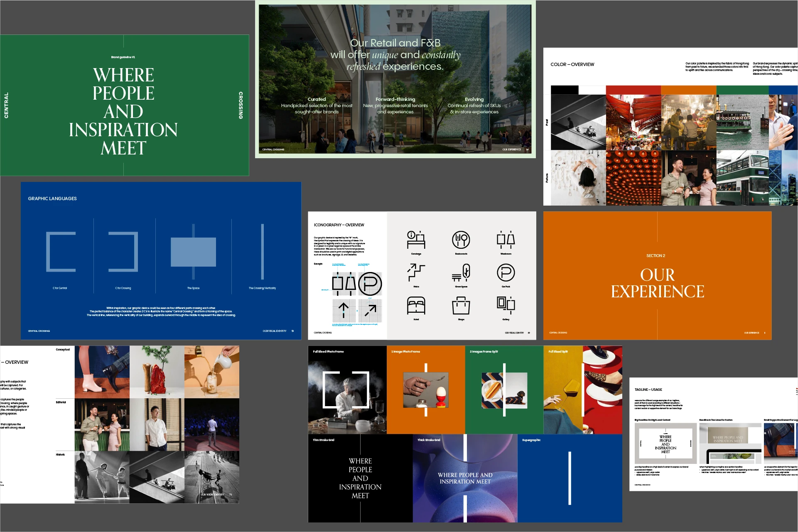Click the 'ICONOGRAPHY – OVERVIEW' heading
Image resolution: width=798 pixels, height=532 pixels.
339,225
